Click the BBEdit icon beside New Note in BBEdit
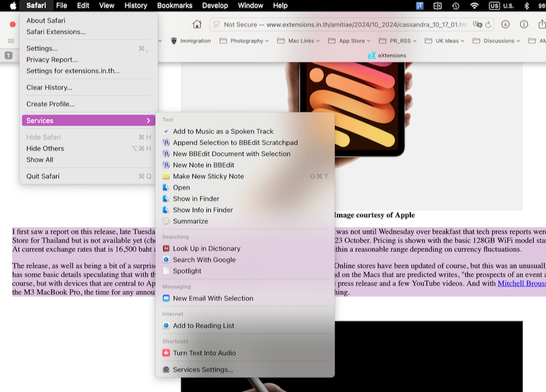Viewport: 546px width, 392px height. point(166,165)
